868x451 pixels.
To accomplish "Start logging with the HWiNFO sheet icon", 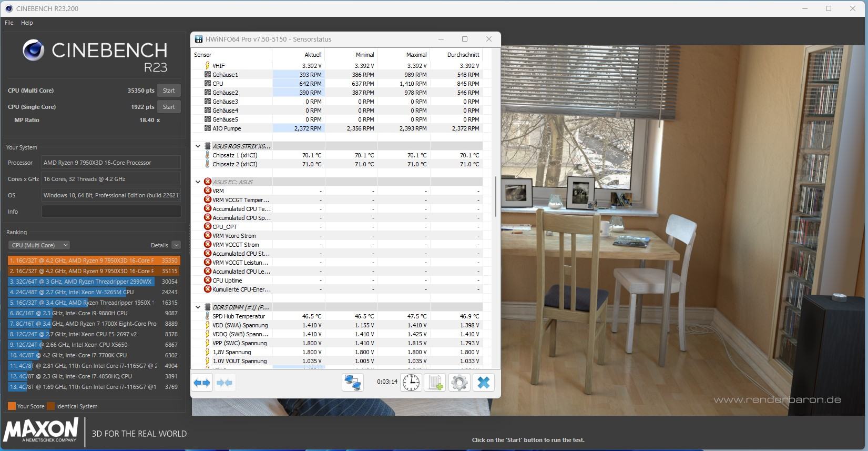I will coord(435,383).
